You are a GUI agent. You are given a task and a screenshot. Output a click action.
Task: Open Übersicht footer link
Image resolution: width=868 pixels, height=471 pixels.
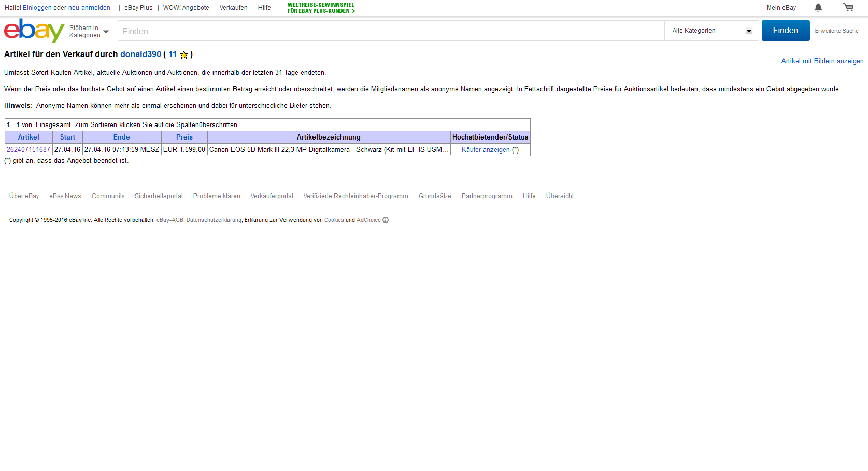click(560, 196)
